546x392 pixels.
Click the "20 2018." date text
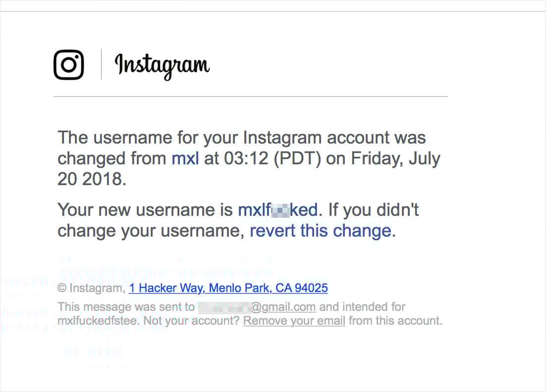[x=92, y=179]
